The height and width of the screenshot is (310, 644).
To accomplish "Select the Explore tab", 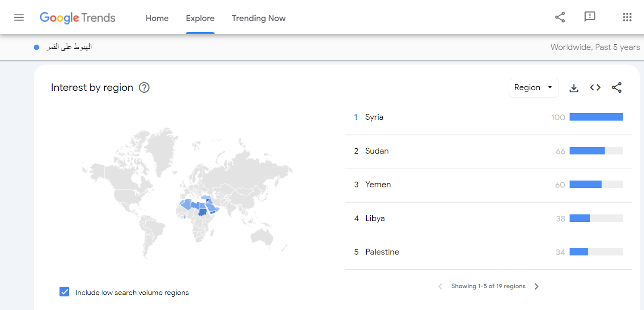I will 200,18.
